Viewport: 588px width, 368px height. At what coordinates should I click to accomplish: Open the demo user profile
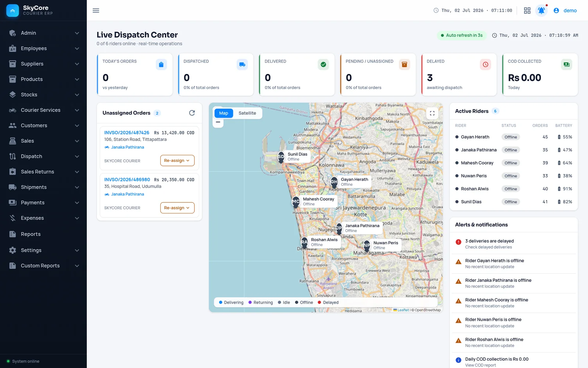coord(565,11)
